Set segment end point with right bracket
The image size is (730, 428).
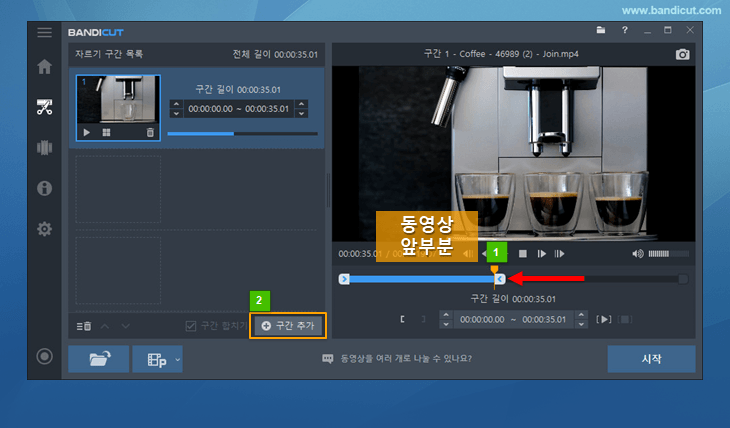(x=423, y=319)
